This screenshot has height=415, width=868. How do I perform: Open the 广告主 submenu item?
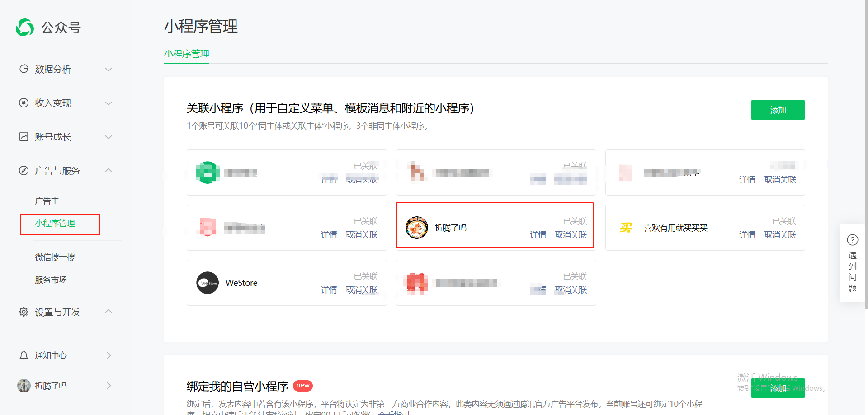(x=47, y=201)
